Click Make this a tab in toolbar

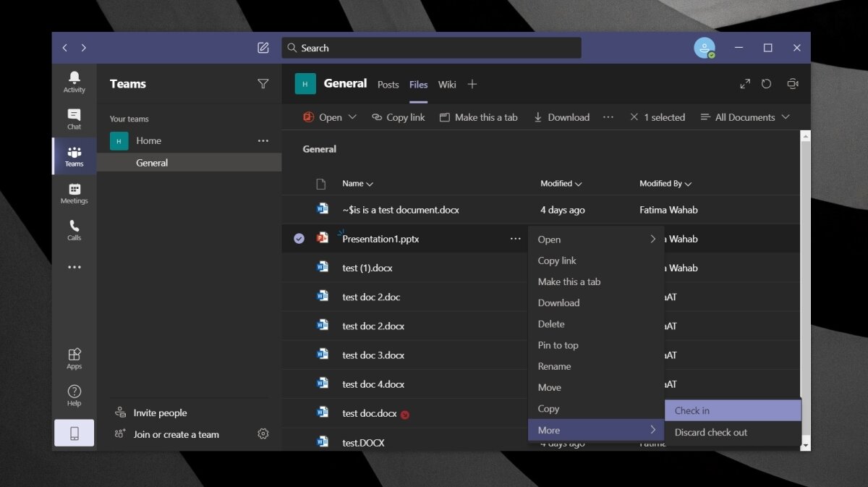click(x=479, y=117)
